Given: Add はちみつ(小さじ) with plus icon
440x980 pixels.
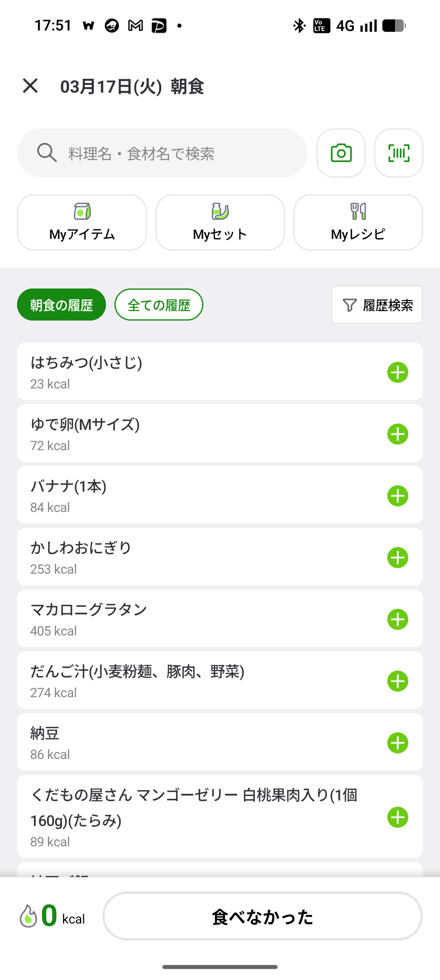Looking at the screenshot, I should pos(398,372).
